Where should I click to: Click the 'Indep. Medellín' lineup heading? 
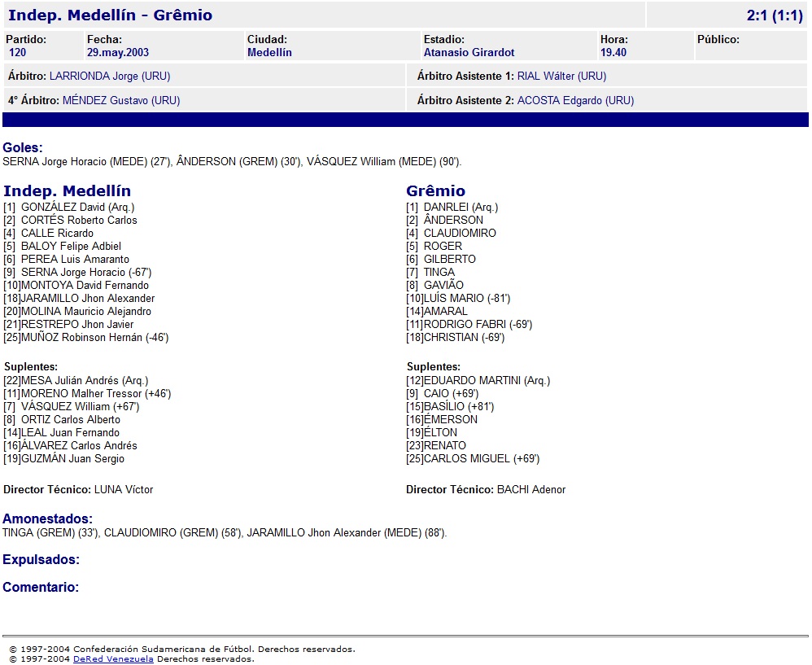pos(67,191)
